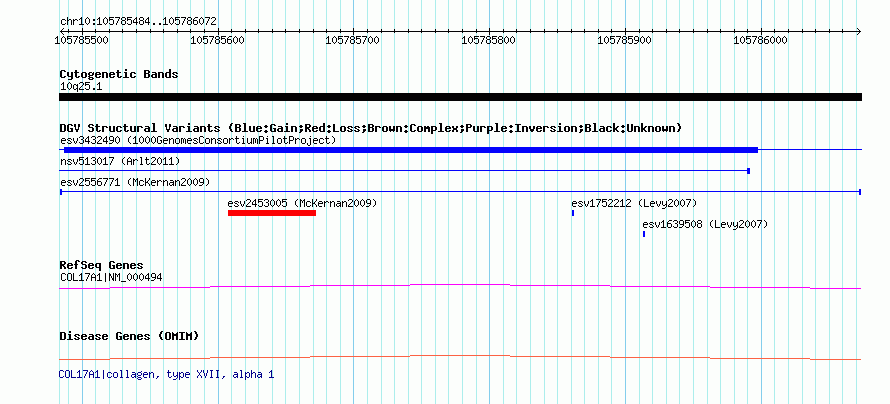Click the arrowhead at the ruler's end
Screen dimensions: 890x404
coord(858,31)
